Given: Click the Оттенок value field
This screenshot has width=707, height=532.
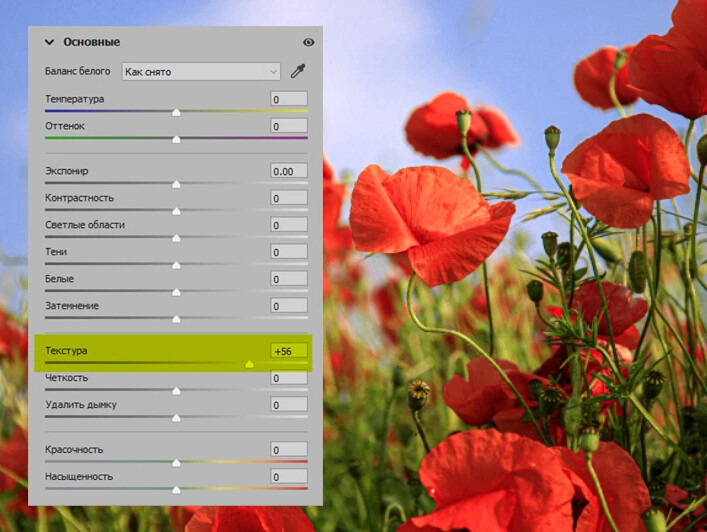Looking at the screenshot, I should (289, 126).
